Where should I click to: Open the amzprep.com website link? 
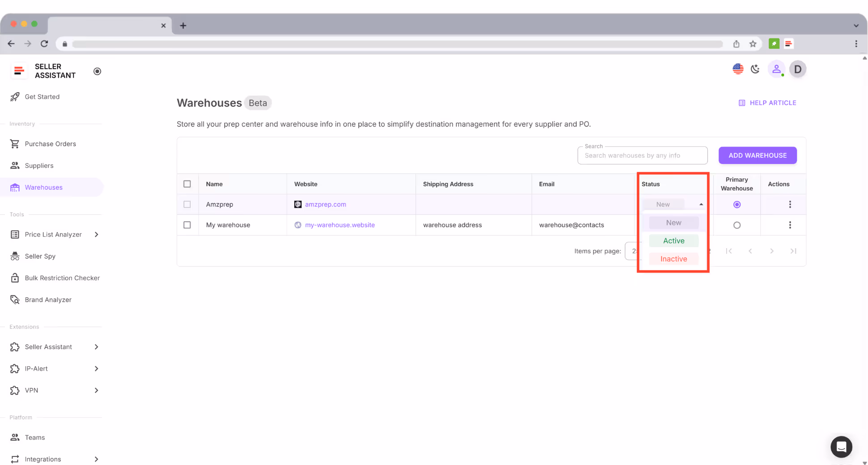(x=325, y=204)
